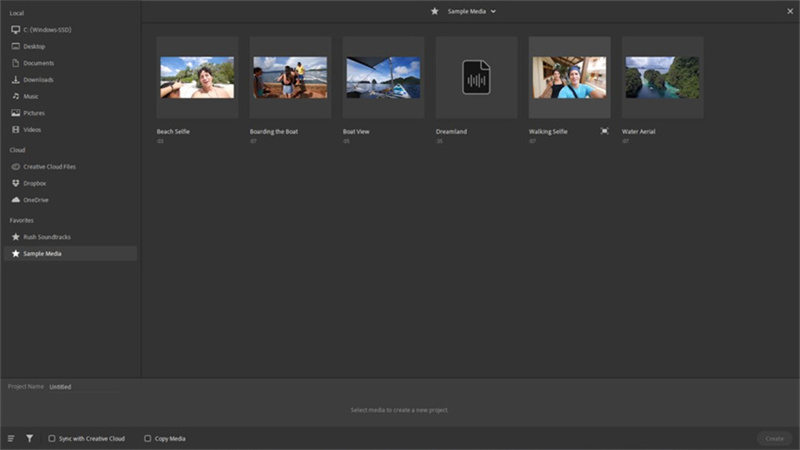Select the Water Aerial clip thumbnail
The height and width of the screenshot is (450, 800).
[662, 78]
